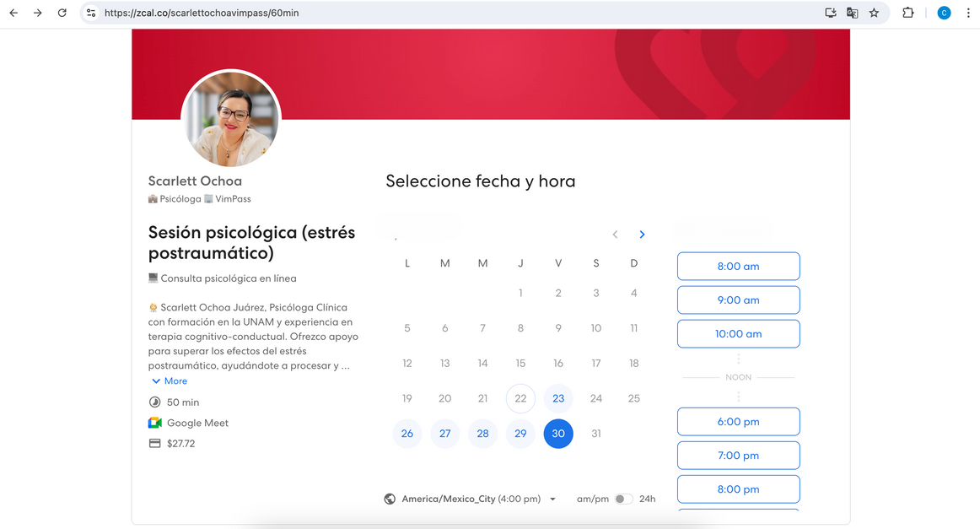The height and width of the screenshot is (529, 980).
Task: Click disabled date 31 in calendar
Action: [x=596, y=434]
